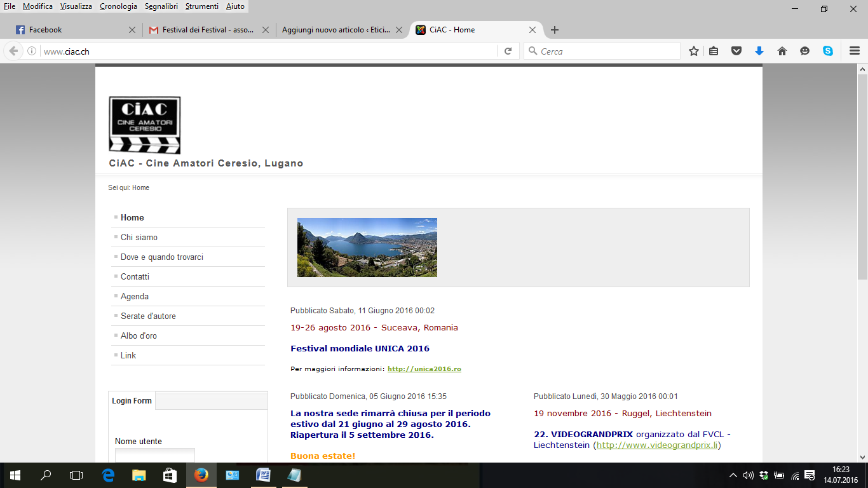Click the Link item in the side menu

click(x=128, y=355)
